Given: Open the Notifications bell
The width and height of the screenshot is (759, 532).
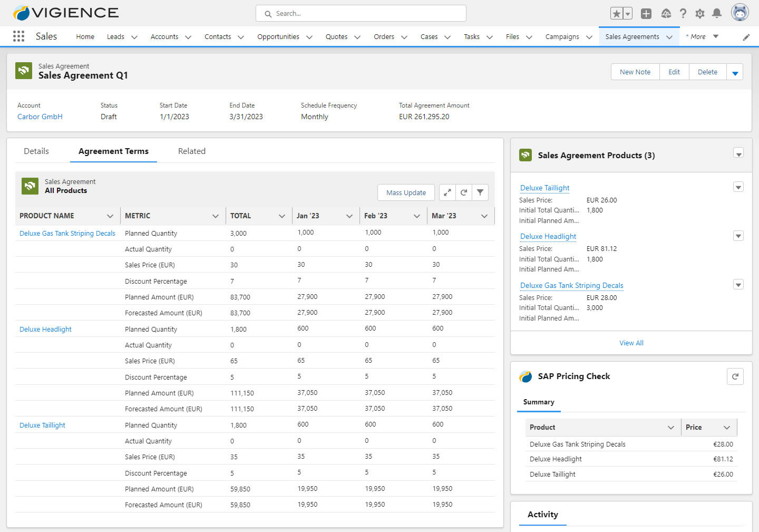Looking at the screenshot, I should [717, 14].
